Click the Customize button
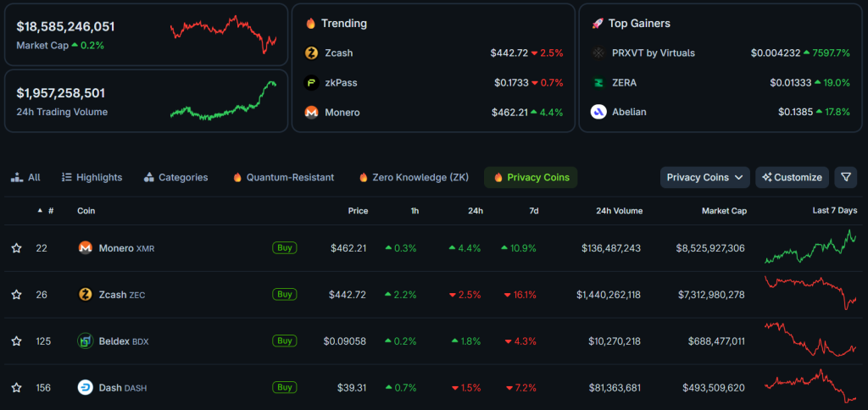This screenshot has height=410, width=868. (x=792, y=177)
